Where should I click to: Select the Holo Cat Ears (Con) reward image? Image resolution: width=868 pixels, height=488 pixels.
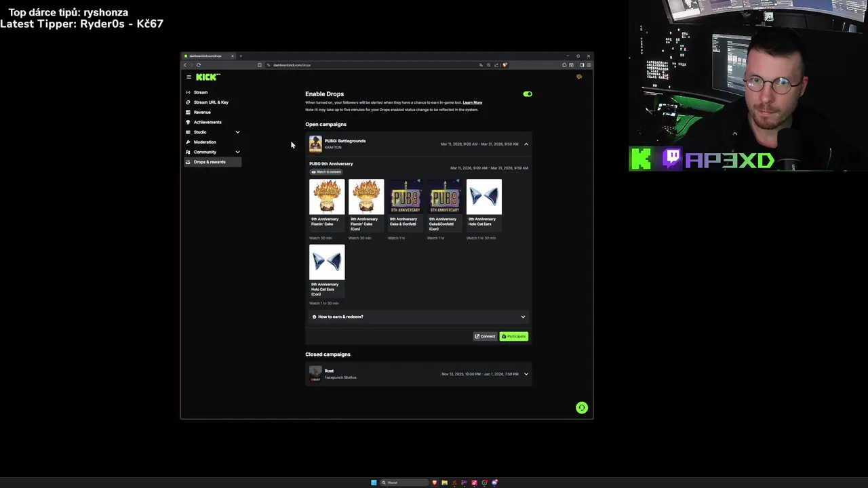coord(327,262)
